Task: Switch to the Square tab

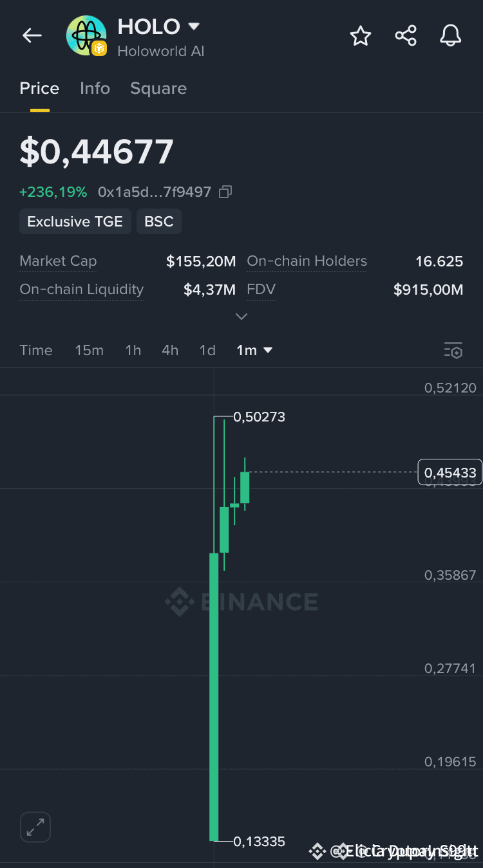Action: pyautogui.click(x=158, y=89)
